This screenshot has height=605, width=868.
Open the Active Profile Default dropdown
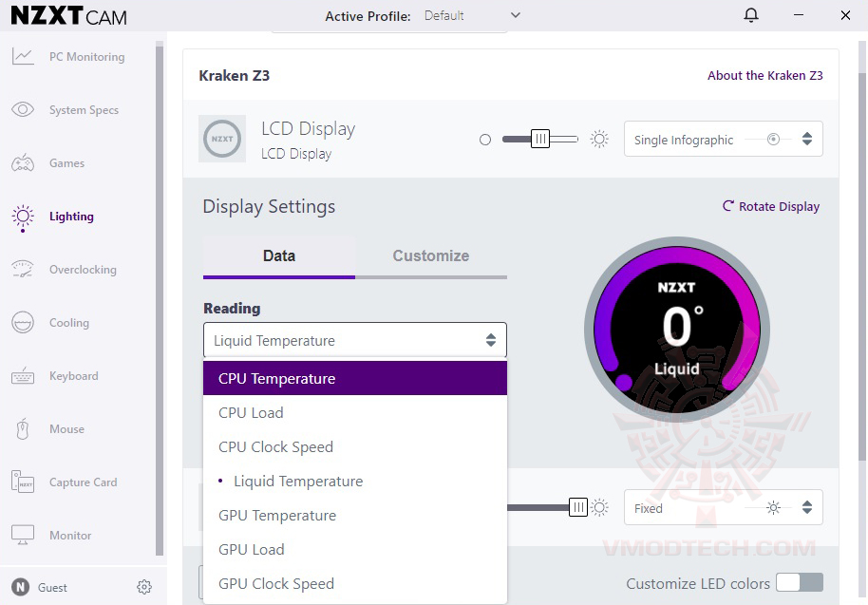pos(472,15)
